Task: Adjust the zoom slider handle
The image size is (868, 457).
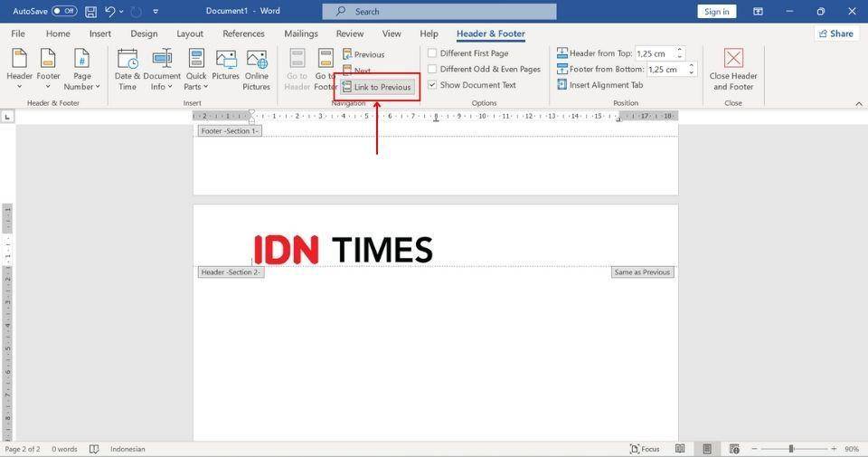Action: (792, 449)
